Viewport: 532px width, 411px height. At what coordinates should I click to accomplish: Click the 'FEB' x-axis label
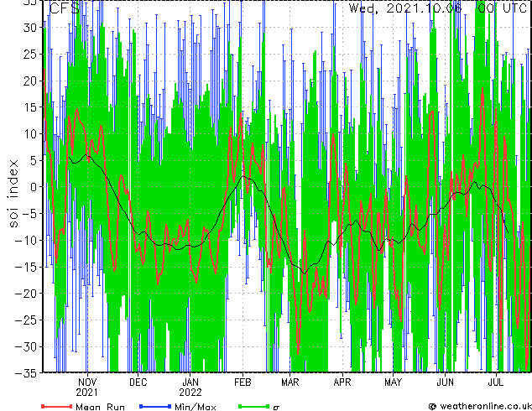(243, 382)
